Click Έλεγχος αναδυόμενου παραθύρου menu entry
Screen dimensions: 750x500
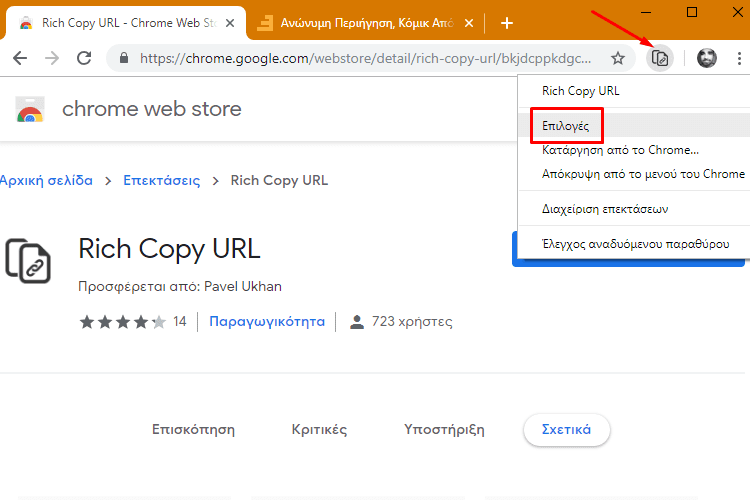pyautogui.click(x=634, y=244)
